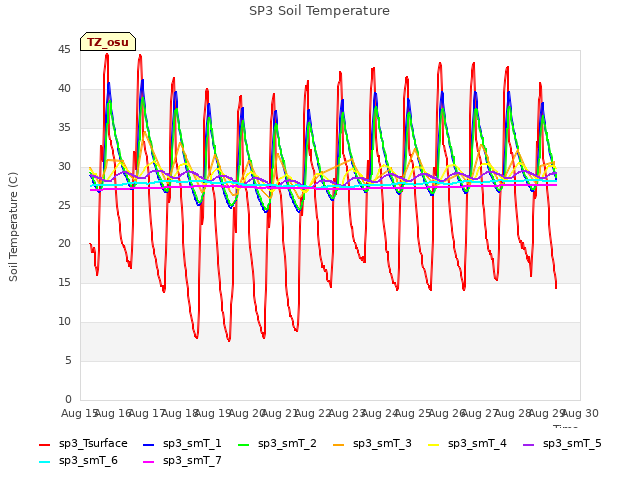The height and width of the screenshot is (480, 640).
Task: Click the 20 y-axis tick label
Action: (x=64, y=243)
